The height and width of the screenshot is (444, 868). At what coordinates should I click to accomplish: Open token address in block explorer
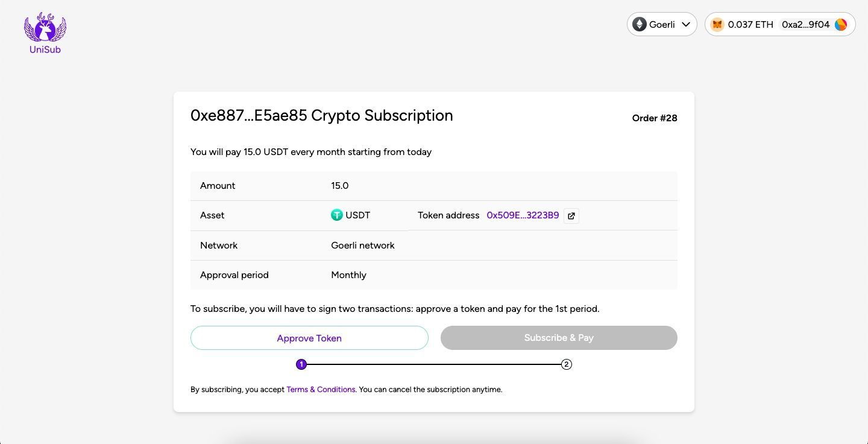(x=570, y=215)
